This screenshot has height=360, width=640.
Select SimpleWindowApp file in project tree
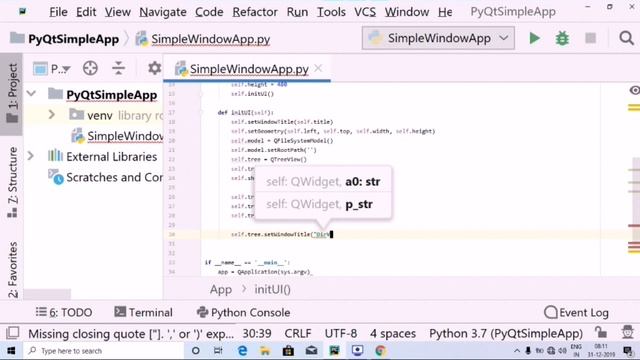(117, 136)
